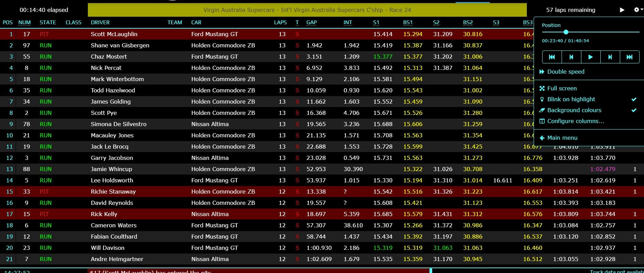
Task: Click Chaz Mostert's green 15.377 S1 time
Action: click(383, 57)
